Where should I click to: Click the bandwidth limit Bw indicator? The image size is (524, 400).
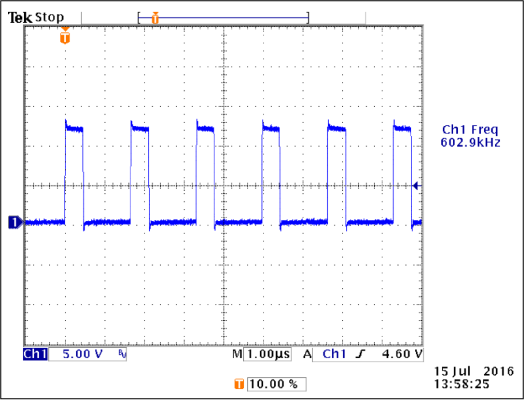pos(122,354)
